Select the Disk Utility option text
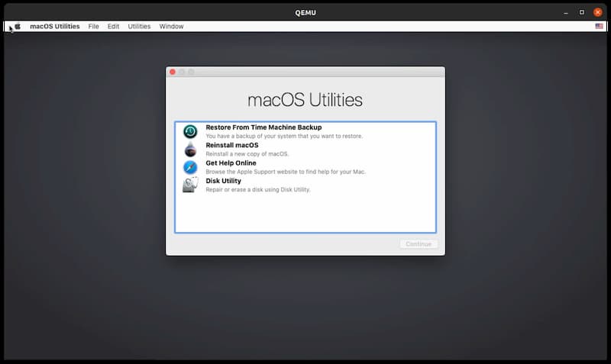This screenshot has width=611, height=364. click(x=223, y=181)
